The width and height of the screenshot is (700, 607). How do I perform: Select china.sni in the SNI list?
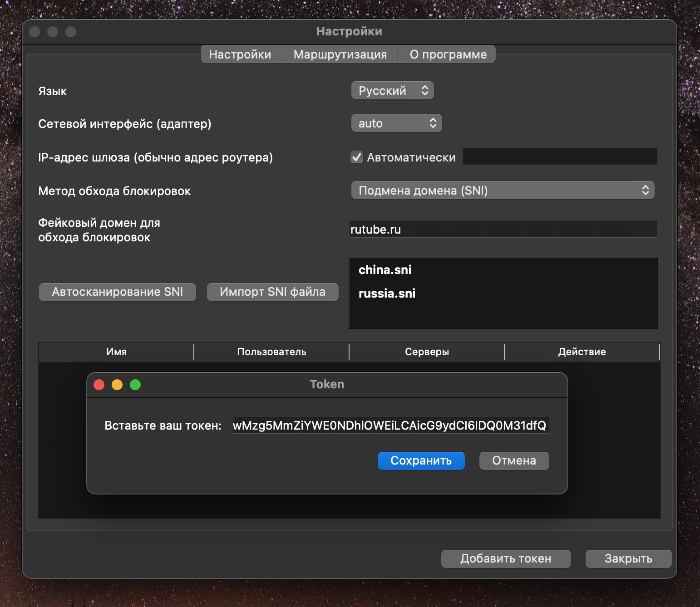point(385,269)
